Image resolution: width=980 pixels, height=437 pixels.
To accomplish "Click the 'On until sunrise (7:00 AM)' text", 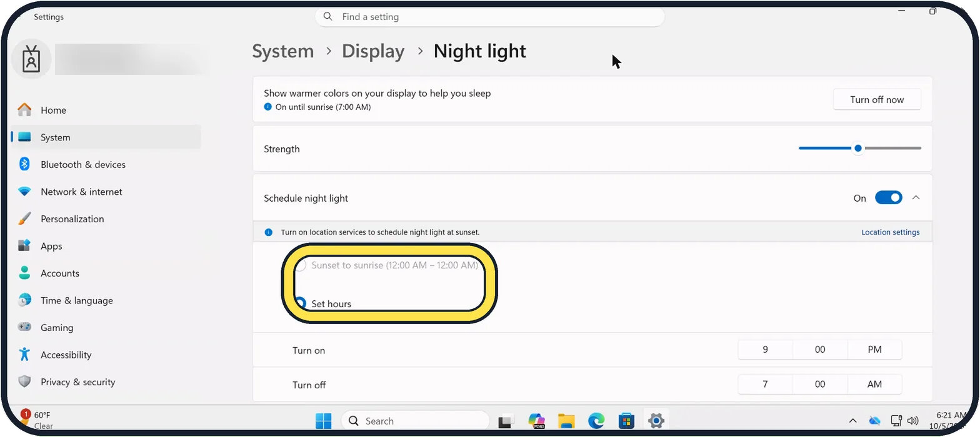I will pos(323,107).
